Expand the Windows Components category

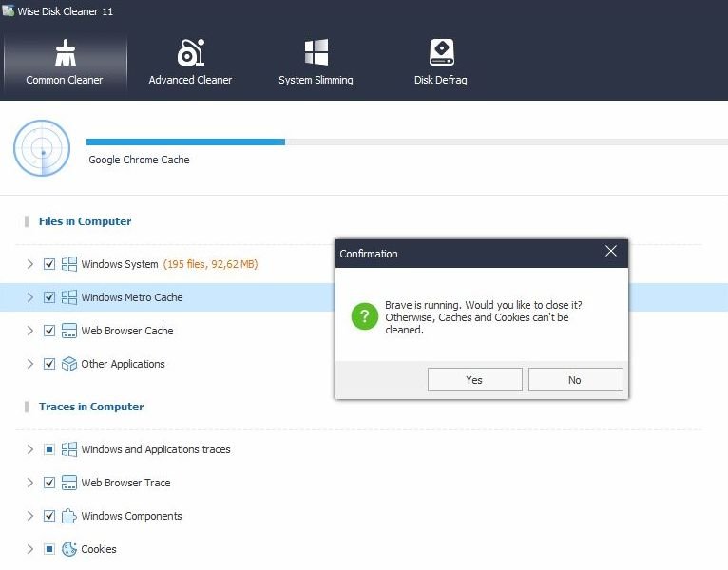tap(30, 516)
